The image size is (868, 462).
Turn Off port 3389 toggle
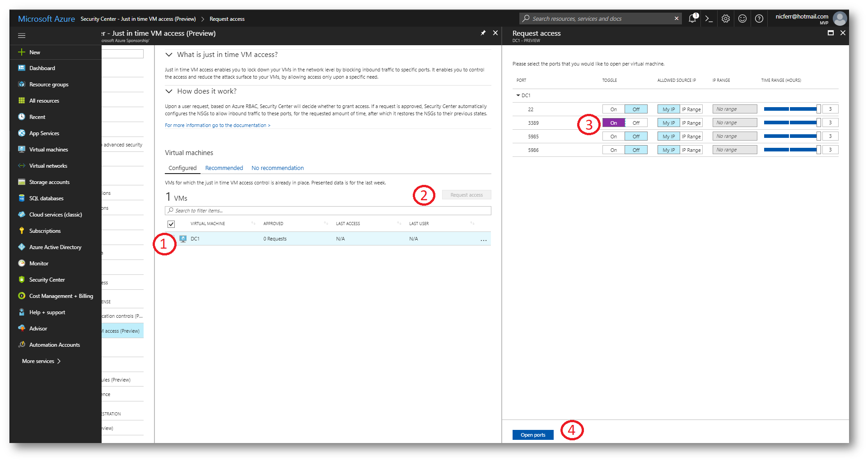(x=636, y=123)
